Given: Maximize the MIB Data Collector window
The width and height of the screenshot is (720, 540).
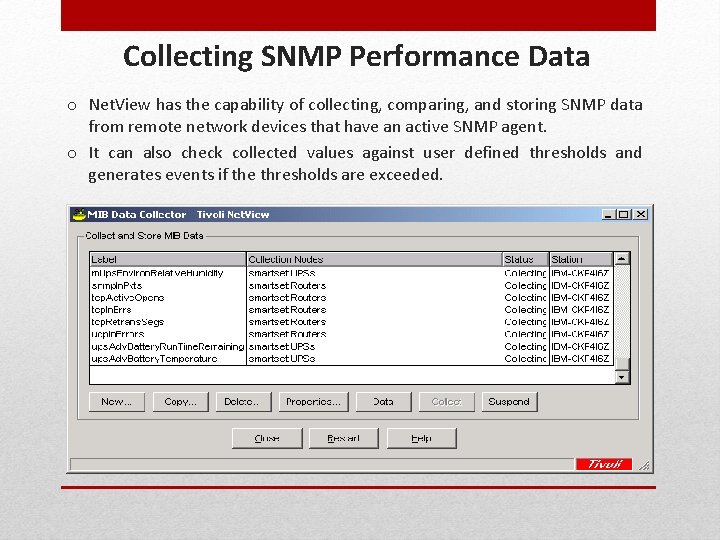Looking at the screenshot, I should point(624,214).
